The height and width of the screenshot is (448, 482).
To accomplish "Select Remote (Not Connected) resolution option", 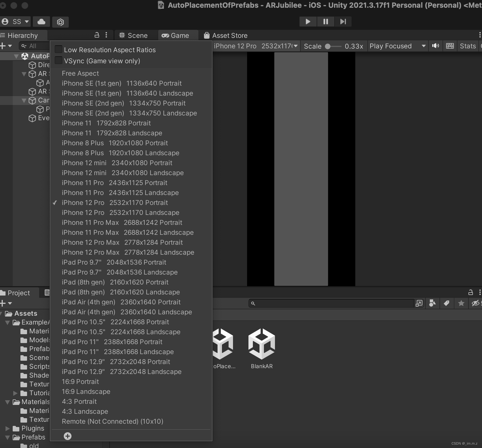I will (x=112, y=421).
